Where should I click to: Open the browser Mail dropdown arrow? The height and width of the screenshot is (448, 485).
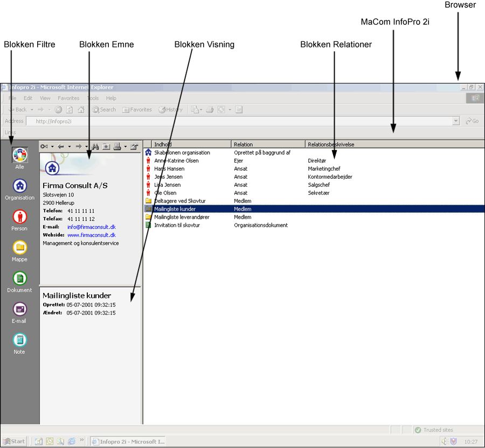pos(201,110)
